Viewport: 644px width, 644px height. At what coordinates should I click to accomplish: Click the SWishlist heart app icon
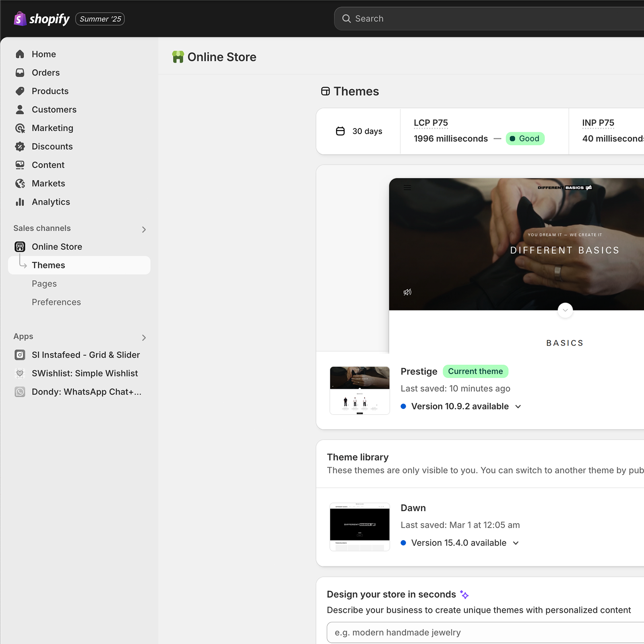click(20, 374)
